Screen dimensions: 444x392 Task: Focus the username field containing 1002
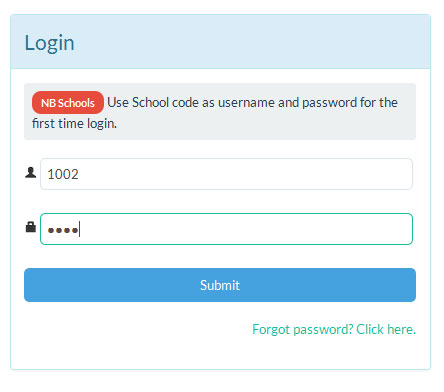pyautogui.click(x=226, y=174)
